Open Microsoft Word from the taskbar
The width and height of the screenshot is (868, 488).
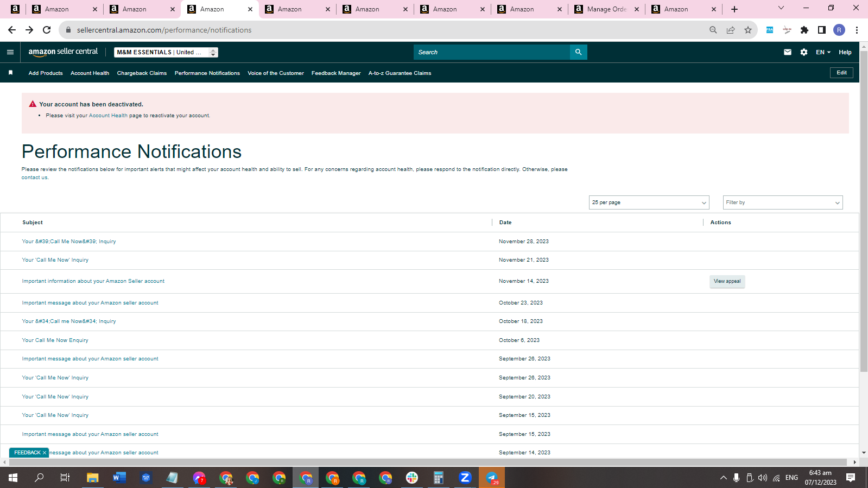point(119,478)
